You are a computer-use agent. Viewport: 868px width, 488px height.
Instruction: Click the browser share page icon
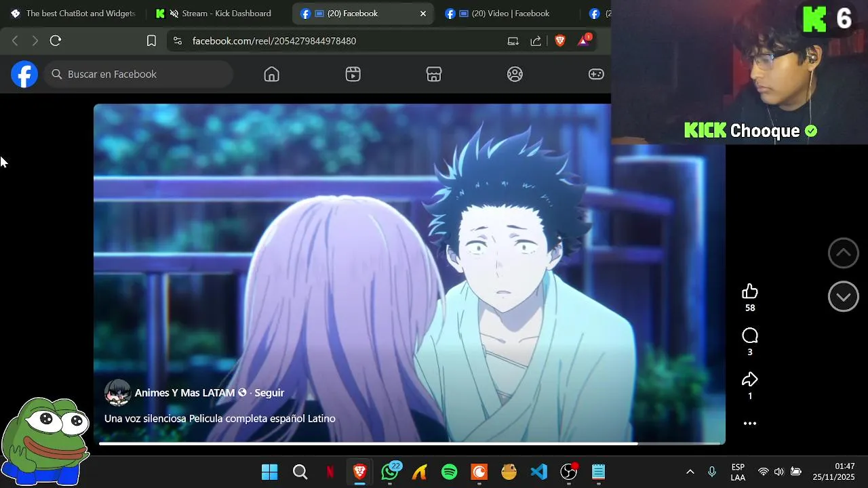coord(536,41)
